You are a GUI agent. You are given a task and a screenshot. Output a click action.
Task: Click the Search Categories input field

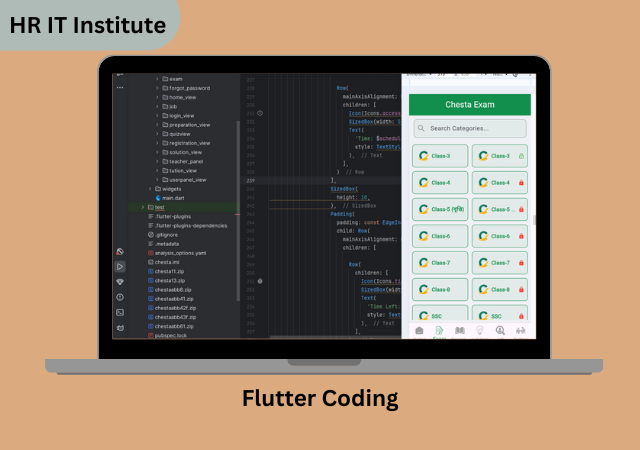[470, 128]
